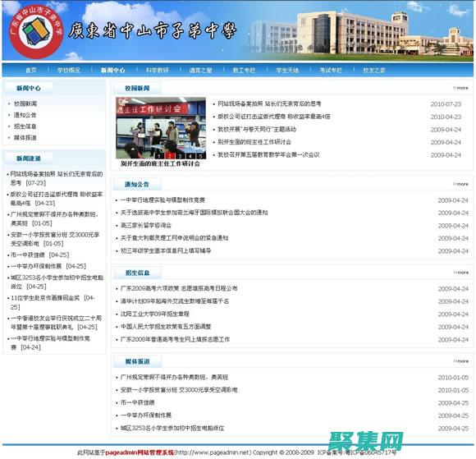Open sidebar item 安徽一小学按贫富分班 [01-05]

point(55,239)
